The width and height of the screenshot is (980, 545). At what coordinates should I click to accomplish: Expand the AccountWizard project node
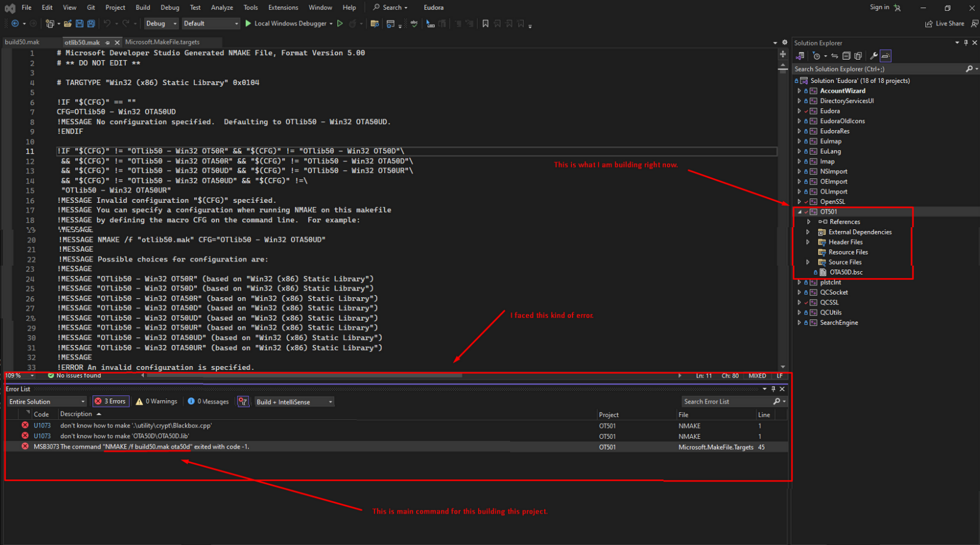(799, 91)
